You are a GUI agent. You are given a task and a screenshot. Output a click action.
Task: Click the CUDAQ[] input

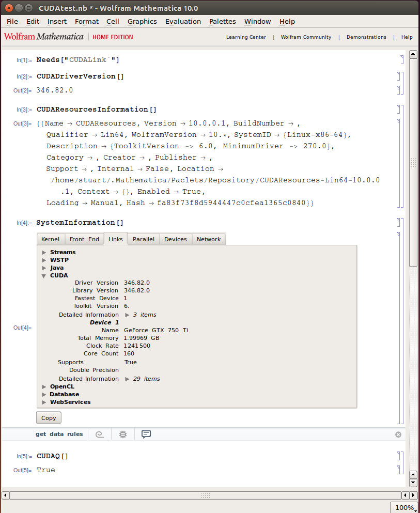(x=52, y=456)
